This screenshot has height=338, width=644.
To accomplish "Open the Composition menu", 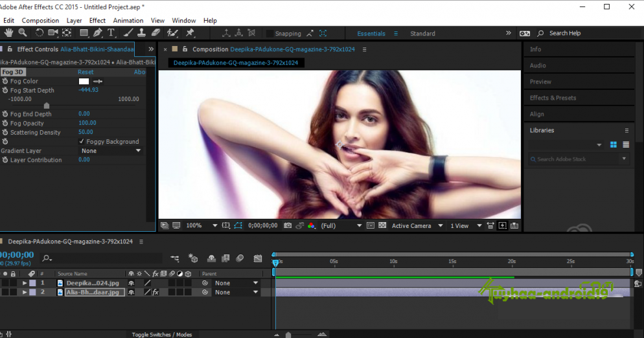I will [40, 21].
